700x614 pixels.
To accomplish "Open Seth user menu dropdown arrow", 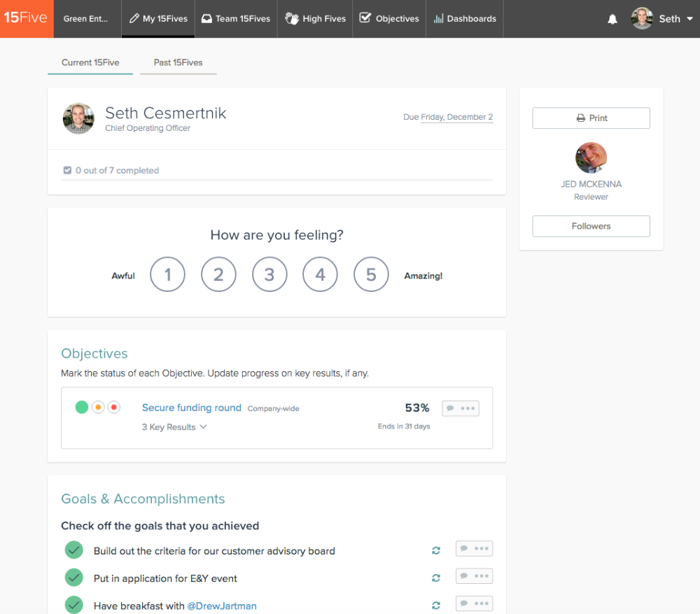I will coord(689,19).
